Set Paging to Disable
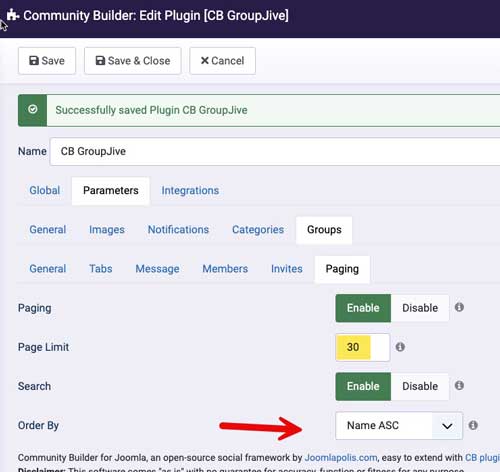The height and width of the screenshot is (472, 500). pyautogui.click(x=420, y=308)
